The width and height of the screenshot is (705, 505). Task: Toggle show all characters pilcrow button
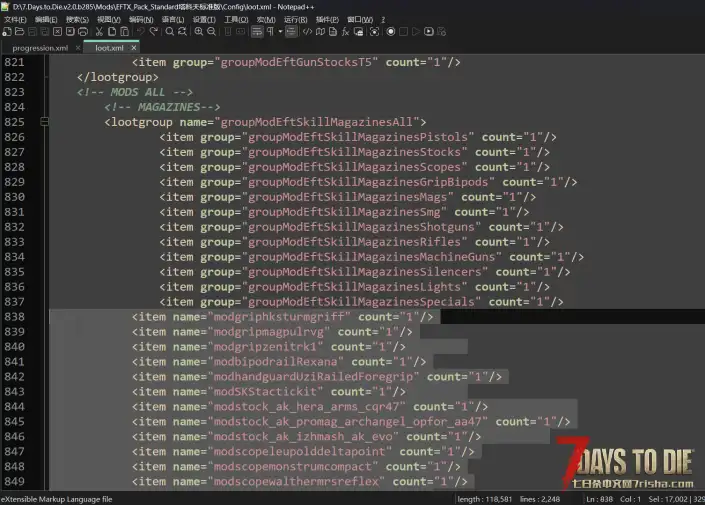272,32
